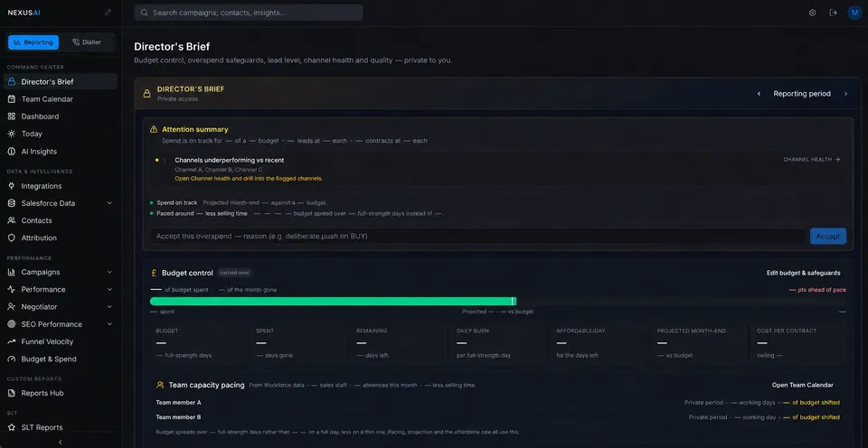
Task: Click the lock icon next to Director's Brief in sidebar
Action: coord(12,82)
